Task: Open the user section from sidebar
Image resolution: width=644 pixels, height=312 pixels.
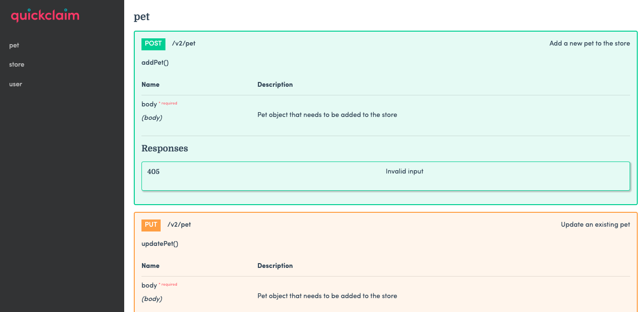Action: 15,84
